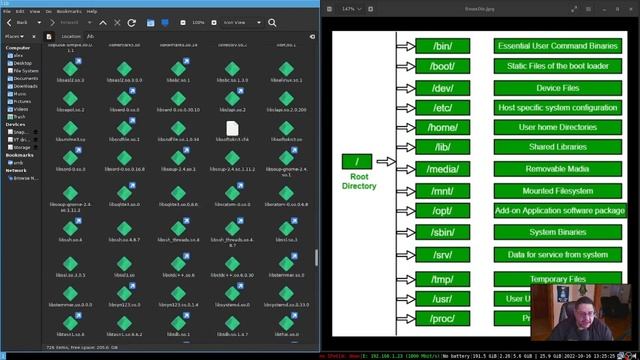Click the file manager vertical scrollbar handle
The height and width of the screenshot is (360, 640).
[x=316, y=257]
